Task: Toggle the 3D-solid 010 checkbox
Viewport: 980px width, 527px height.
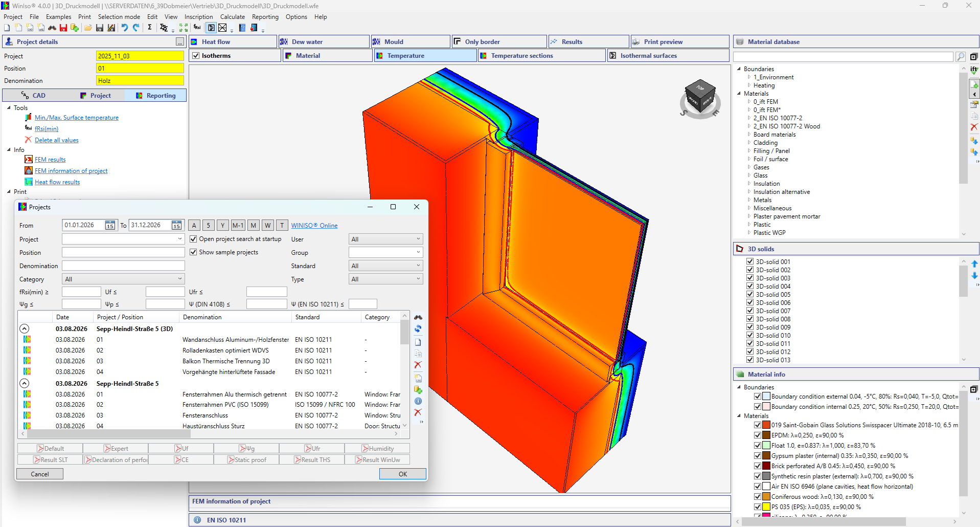Action: point(750,335)
